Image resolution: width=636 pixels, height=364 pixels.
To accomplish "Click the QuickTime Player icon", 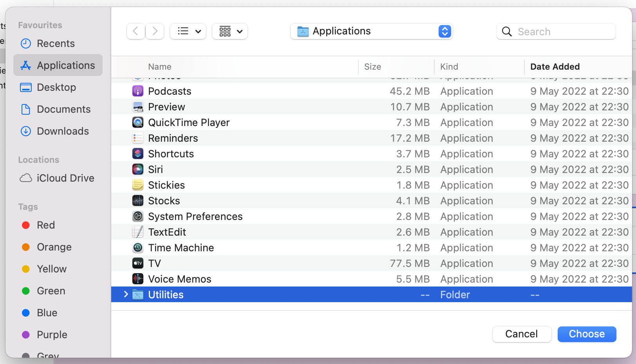I will (x=137, y=123).
